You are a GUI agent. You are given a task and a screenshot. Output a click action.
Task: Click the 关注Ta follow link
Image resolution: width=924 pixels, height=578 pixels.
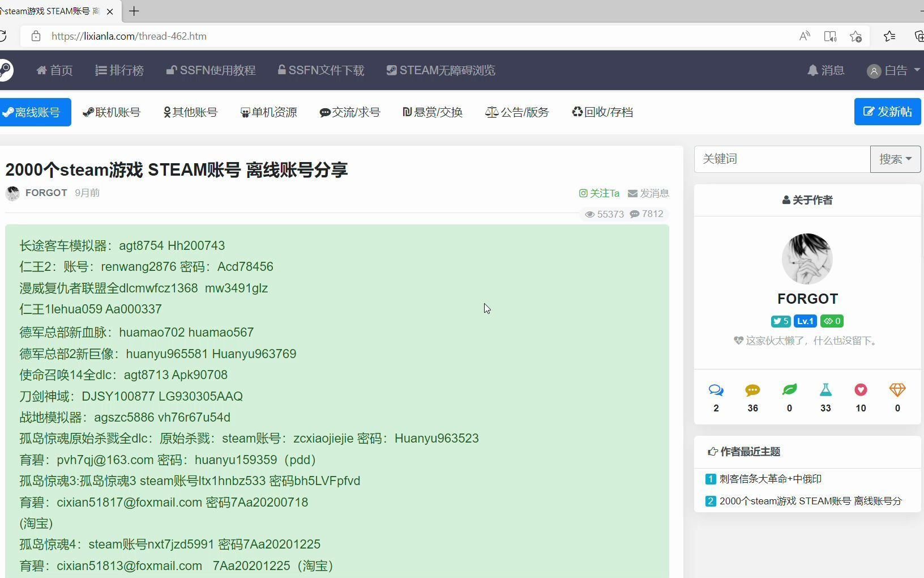coord(599,193)
